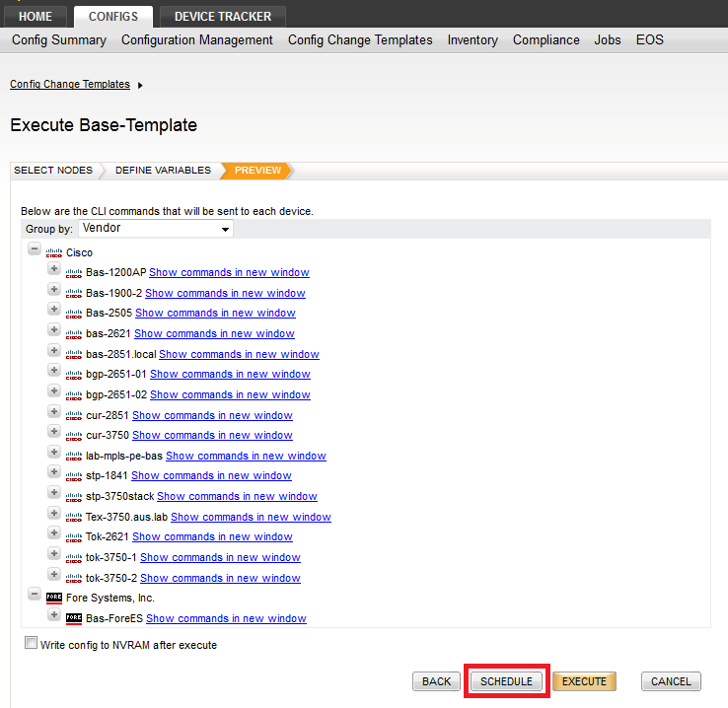The height and width of the screenshot is (708, 728).
Task: Click the Fore Systems vendor logo icon
Action: pyautogui.click(x=54, y=598)
